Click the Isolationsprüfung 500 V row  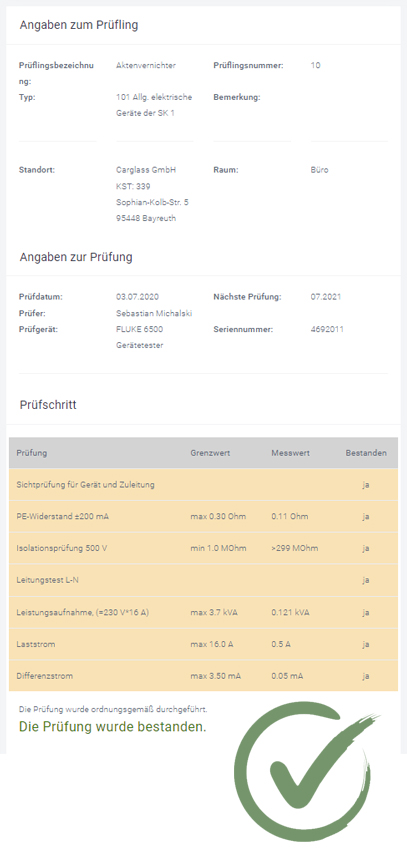(x=204, y=549)
